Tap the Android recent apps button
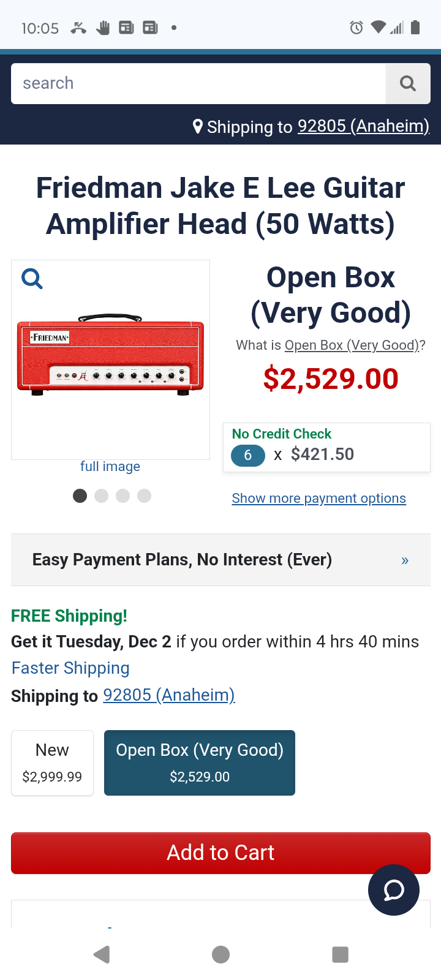The image size is (441, 980). tap(340, 954)
